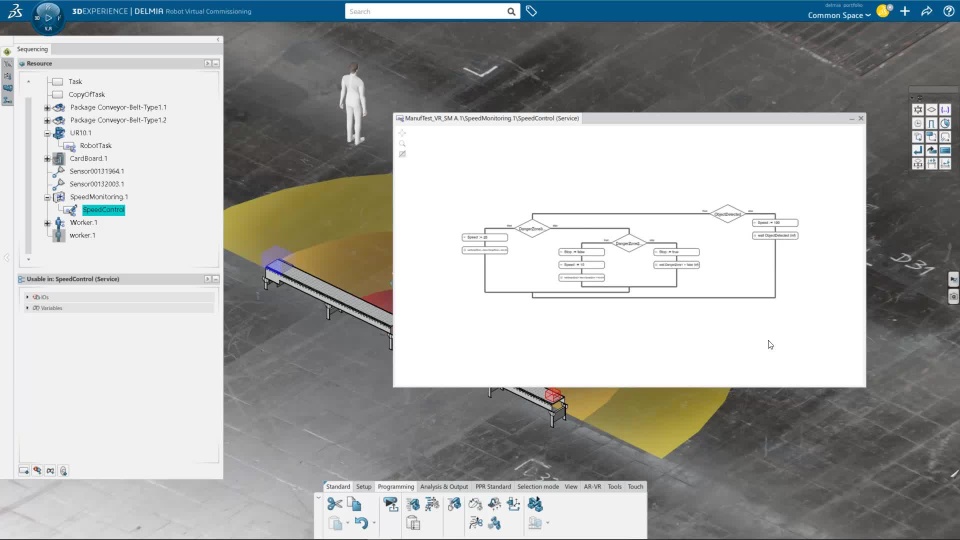
Task: Click the Cut scissors icon
Action: pos(334,504)
